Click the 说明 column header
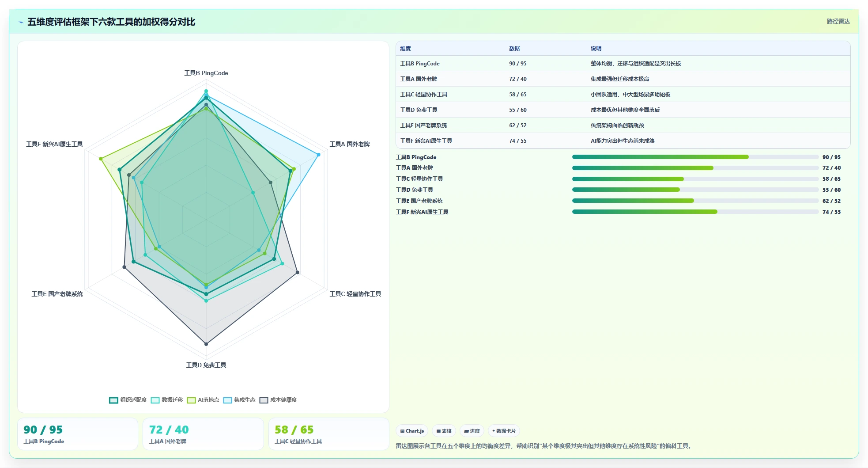Image resolution: width=868 pixels, height=468 pixels. [596, 49]
